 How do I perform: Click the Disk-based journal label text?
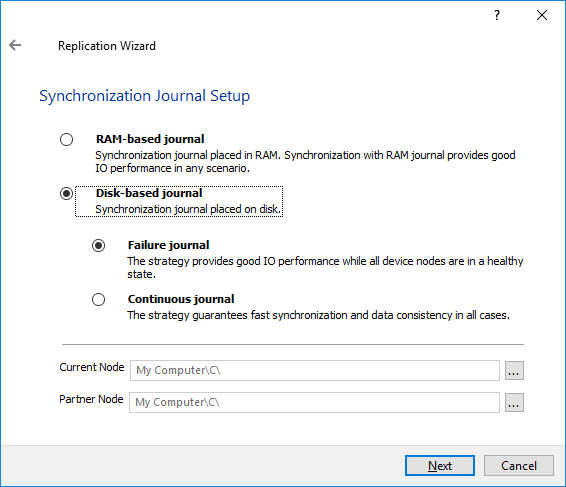coord(149,193)
